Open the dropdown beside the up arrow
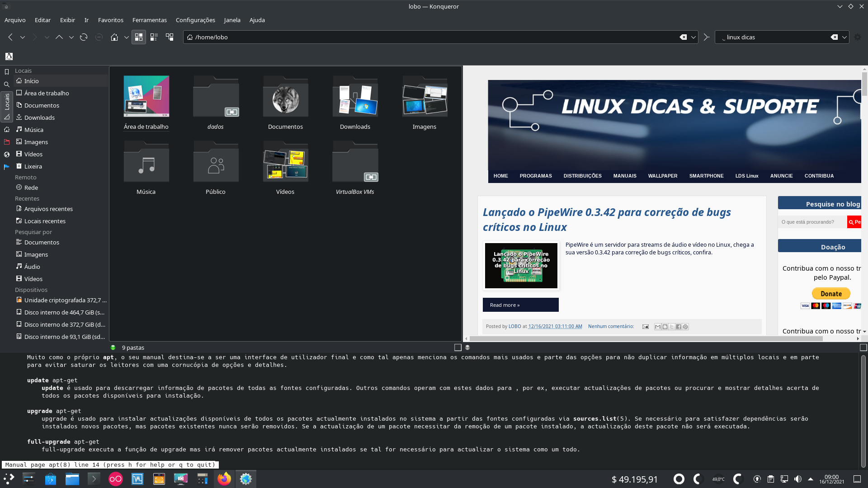This screenshot has height=488, width=868. tap(71, 37)
